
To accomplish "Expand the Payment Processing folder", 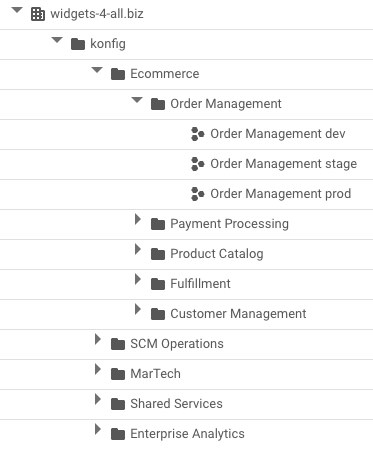I will coord(138,219).
